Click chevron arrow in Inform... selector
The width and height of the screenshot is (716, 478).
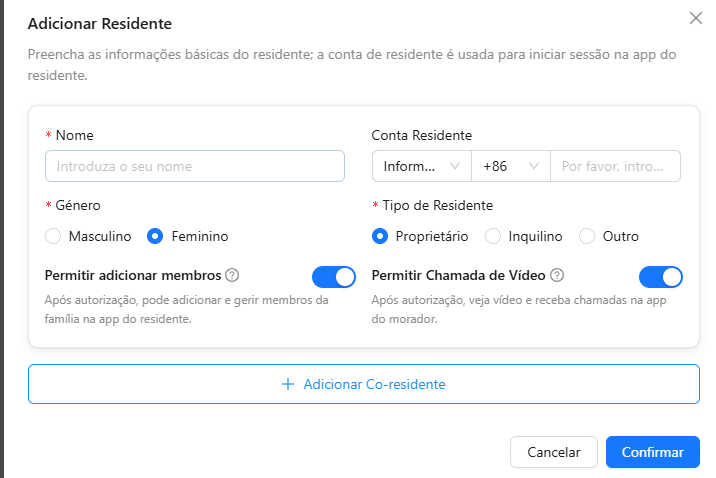(455, 166)
